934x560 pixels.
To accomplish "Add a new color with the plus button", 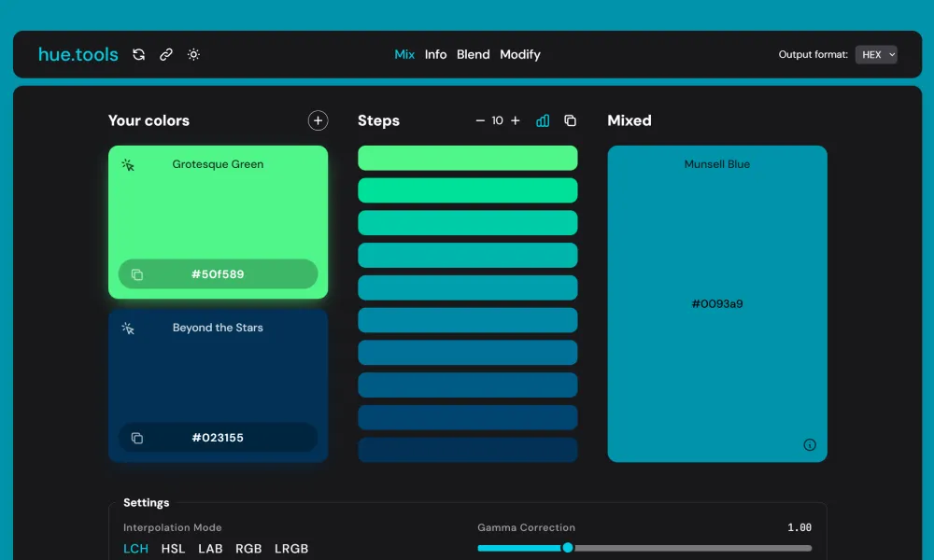I will (x=318, y=120).
